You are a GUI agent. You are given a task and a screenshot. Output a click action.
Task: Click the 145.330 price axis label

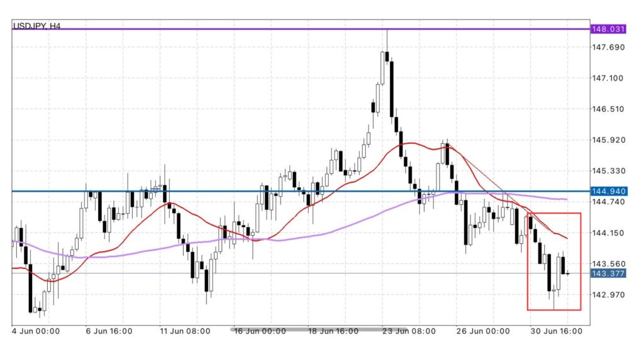pyautogui.click(x=608, y=171)
